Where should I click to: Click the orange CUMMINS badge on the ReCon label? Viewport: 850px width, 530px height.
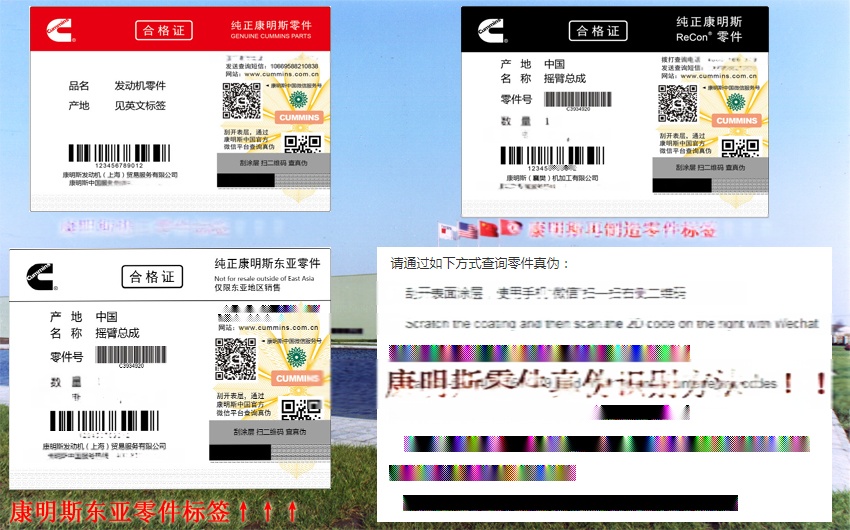pyautogui.click(x=736, y=121)
